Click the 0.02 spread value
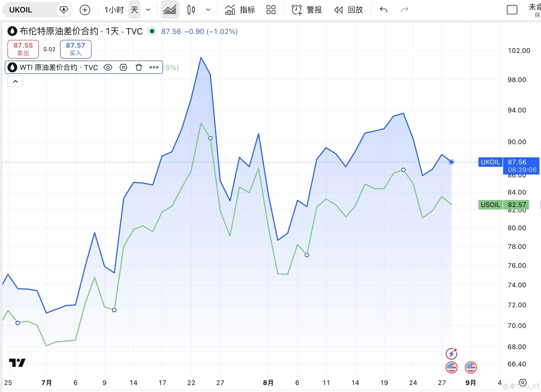 [49, 49]
